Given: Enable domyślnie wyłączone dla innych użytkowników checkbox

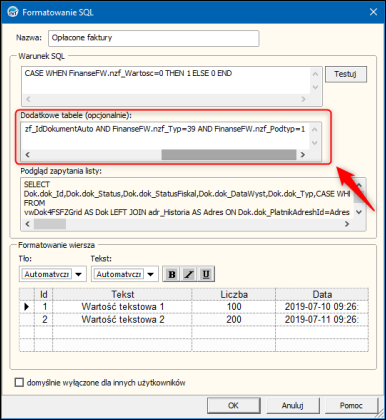Looking at the screenshot, I should (19, 382).
